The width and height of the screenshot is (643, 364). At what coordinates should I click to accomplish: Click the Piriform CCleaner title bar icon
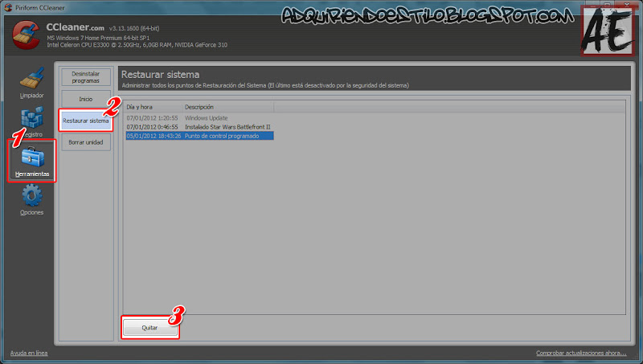pyautogui.click(x=7, y=7)
